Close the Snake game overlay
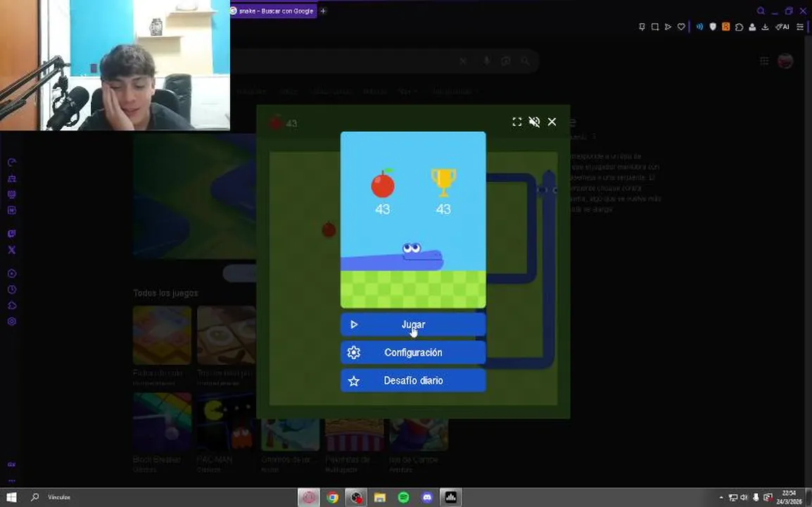 552,122
